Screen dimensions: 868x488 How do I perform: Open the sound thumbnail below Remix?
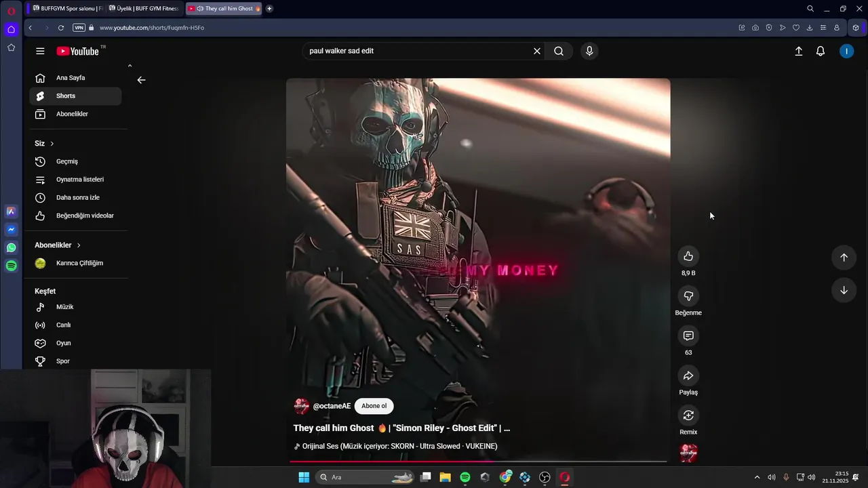coord(688,453)
